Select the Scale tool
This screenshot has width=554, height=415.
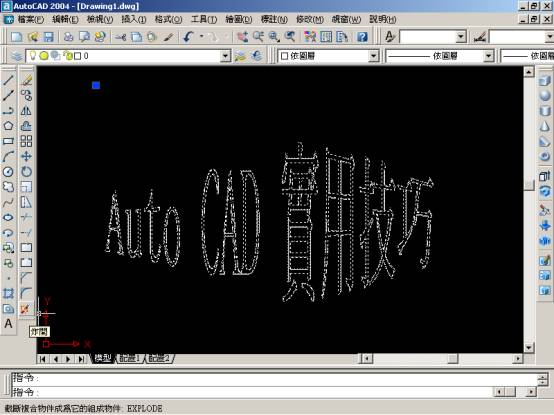tap(26, 187)
